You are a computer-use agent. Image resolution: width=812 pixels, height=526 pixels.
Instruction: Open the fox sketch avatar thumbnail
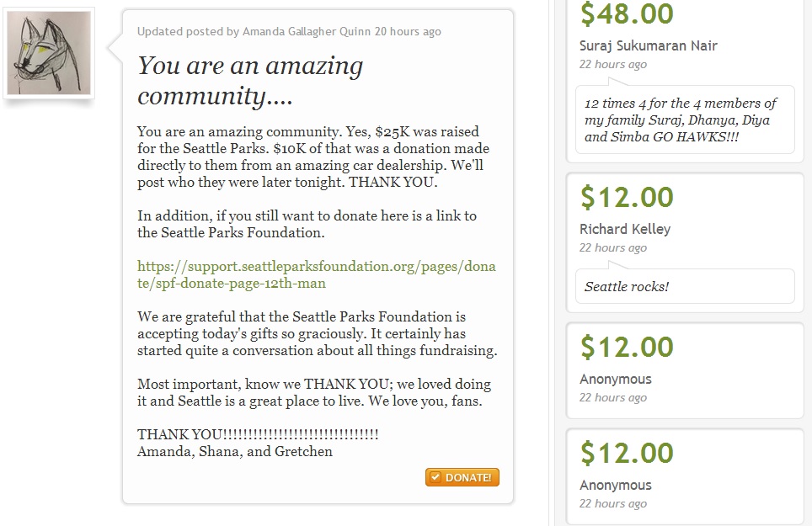coord(48,54)
